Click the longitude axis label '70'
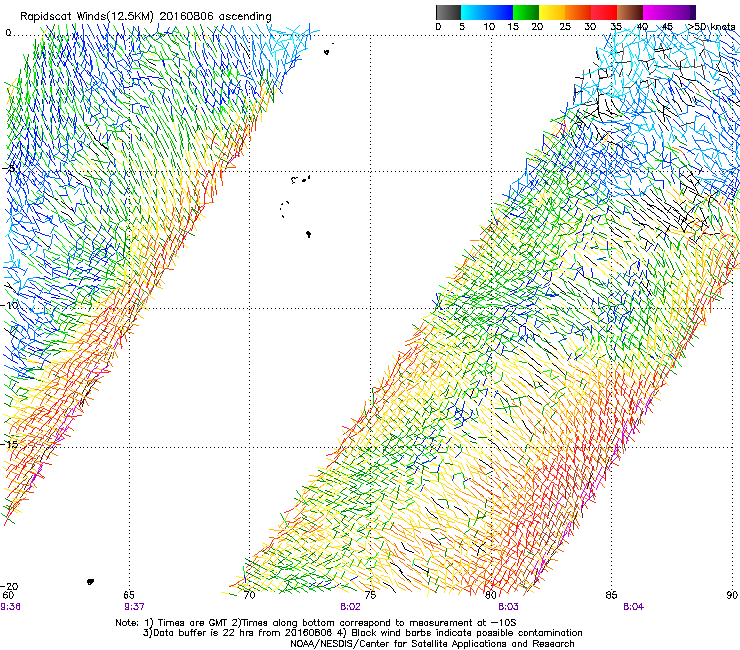 coord(249,595)
